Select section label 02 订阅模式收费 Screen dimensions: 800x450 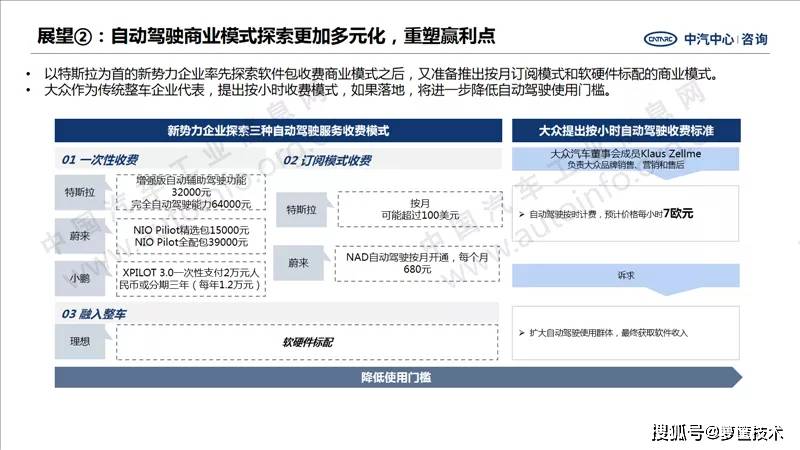[x=327, y=161]
